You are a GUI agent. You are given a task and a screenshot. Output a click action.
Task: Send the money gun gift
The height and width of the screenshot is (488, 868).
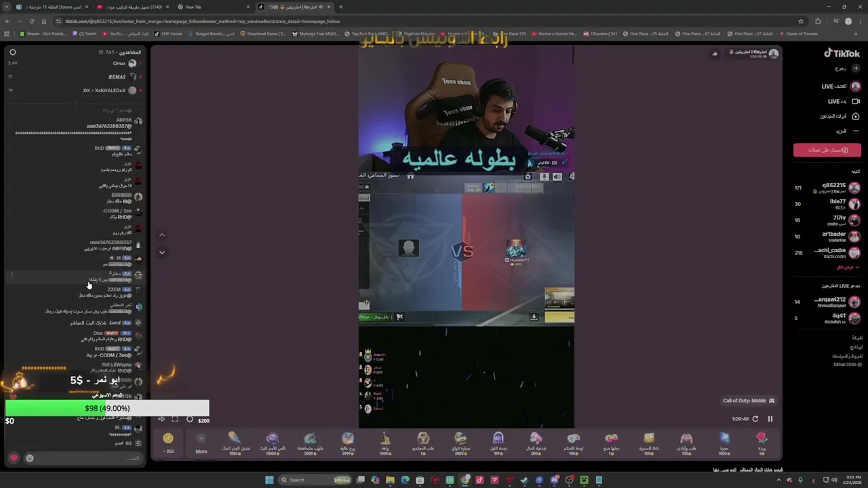tap(536, 443)
